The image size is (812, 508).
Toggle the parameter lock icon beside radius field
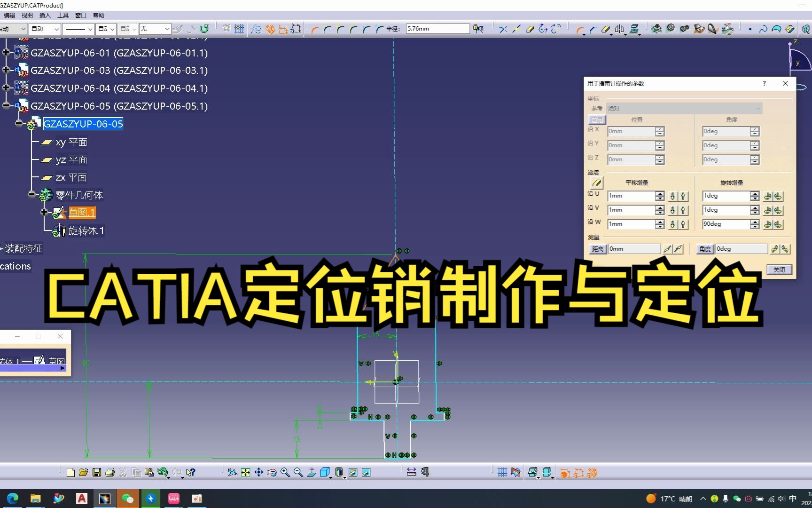[x=478, y=29]
